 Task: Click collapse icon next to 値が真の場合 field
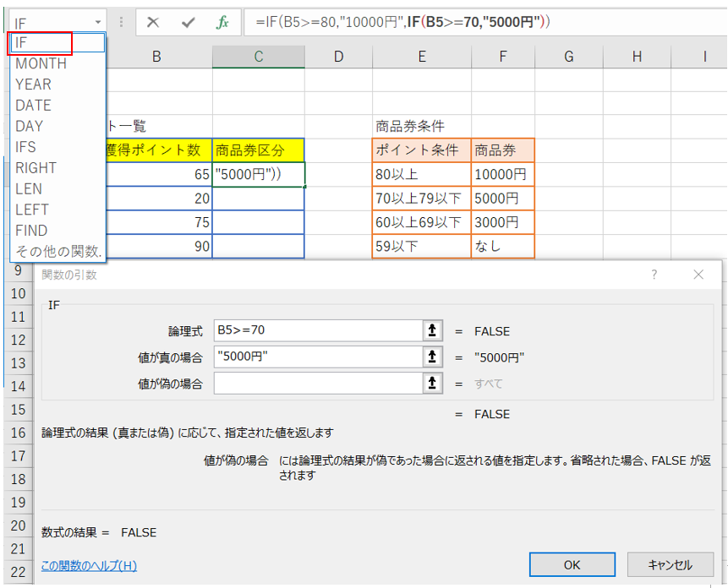432,357
